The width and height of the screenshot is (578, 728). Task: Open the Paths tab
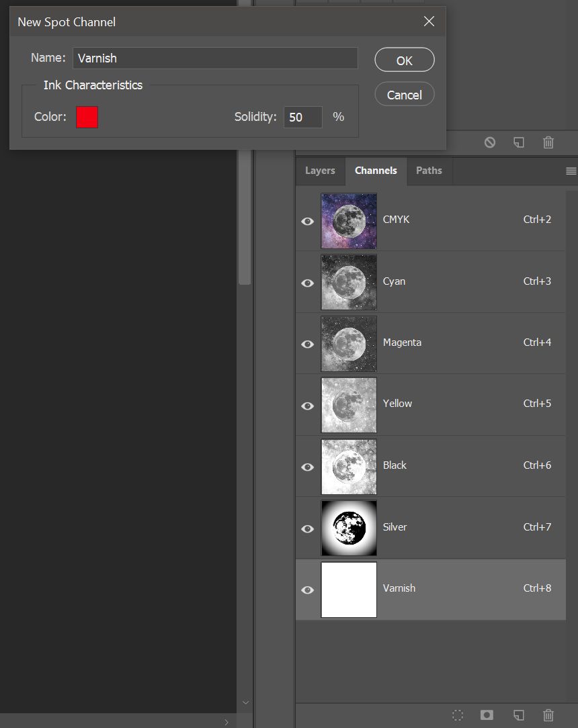click(x=429, y=171)
